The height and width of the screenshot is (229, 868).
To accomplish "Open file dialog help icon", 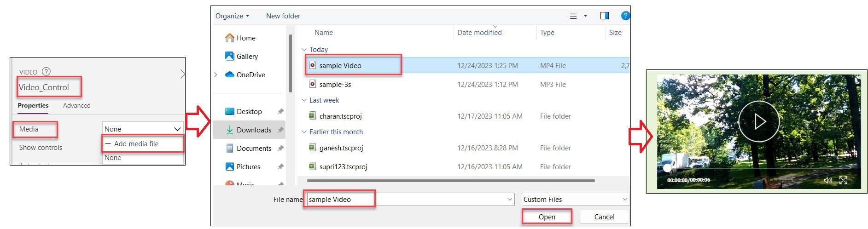I will point(625,16).
